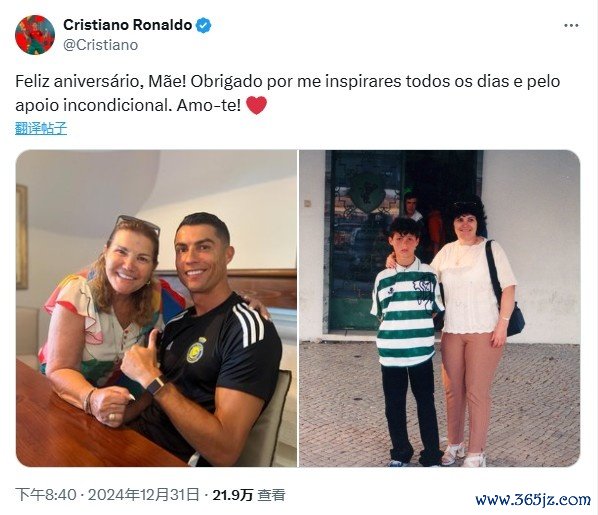
Task: Click the Cristiano Ronaldo display name
Action: pos(127,25)
